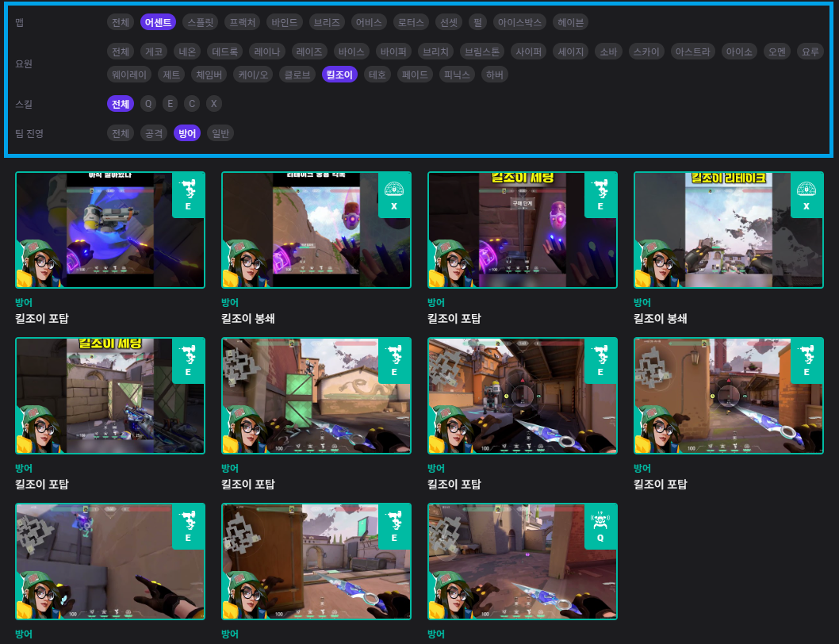
Task: Pick the 아이소 agent filter
Action: click(739, 52)
